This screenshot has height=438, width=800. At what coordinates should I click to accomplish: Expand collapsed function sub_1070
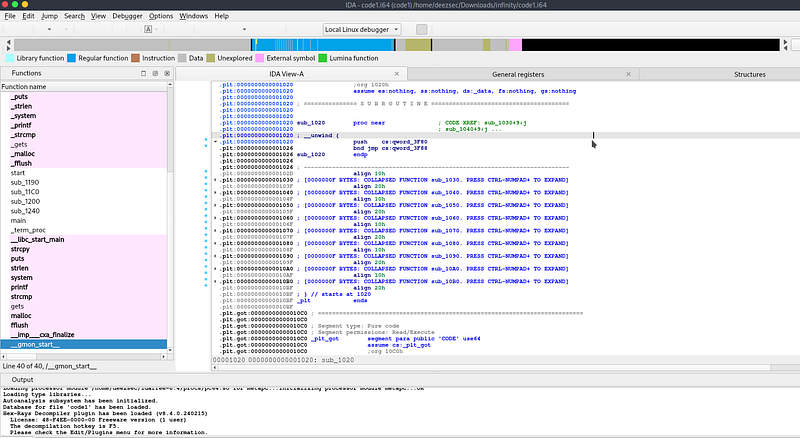coord(215,231)
